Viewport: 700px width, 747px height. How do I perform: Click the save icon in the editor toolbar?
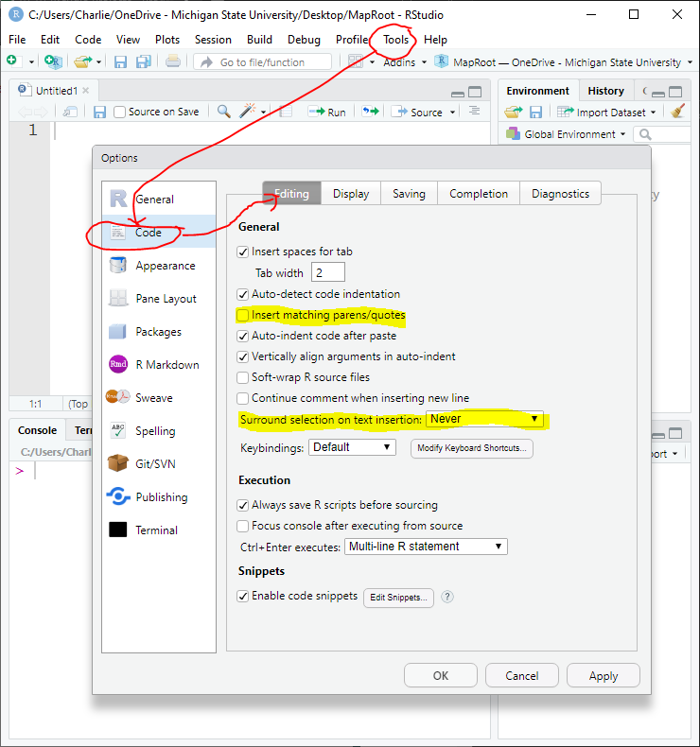(99, 112)
